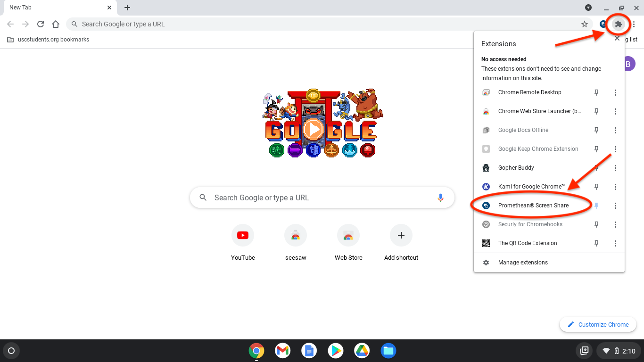
Task: Open the Extensions puzzle-piece toolbar icon
Action: pos(619,24)
